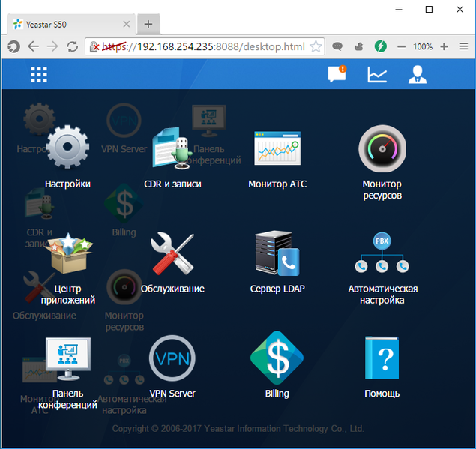This screenshot has width=476, height=449.
Task: Open Панель конференций monitor icon
Action: [68, 358]
